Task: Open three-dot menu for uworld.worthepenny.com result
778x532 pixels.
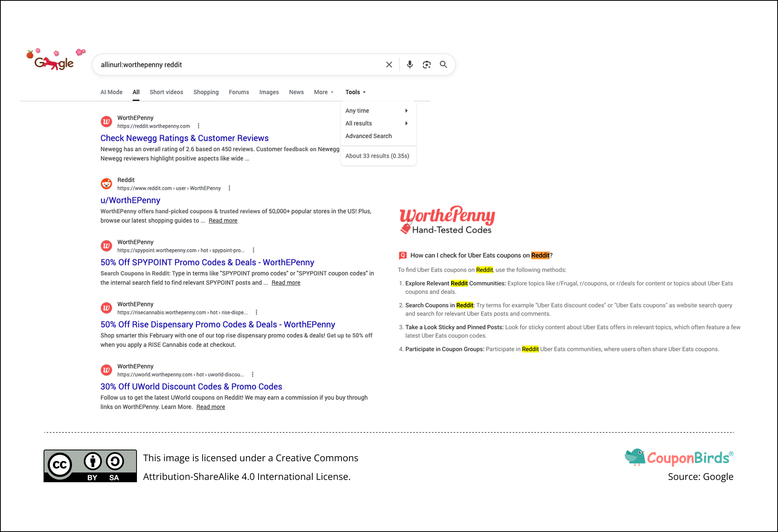Action: (x=253, y=374)
